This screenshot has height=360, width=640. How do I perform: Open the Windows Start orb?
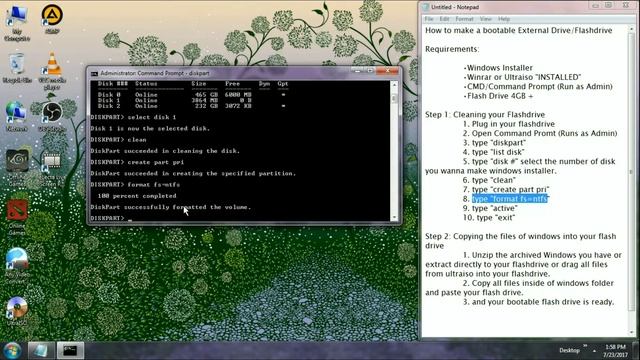pyautogui.click(x=12, y=350)
